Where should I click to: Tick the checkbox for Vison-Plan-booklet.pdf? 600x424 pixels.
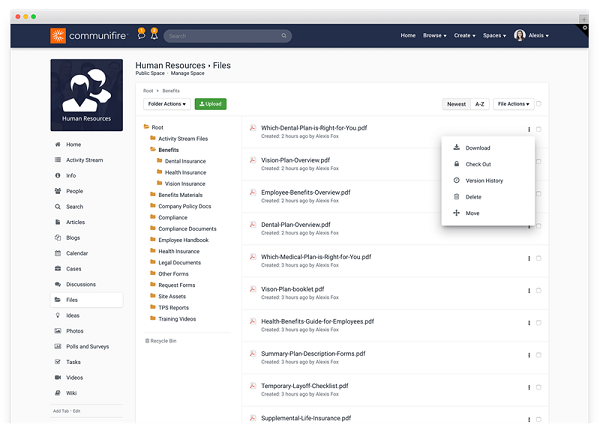point(538,291)
